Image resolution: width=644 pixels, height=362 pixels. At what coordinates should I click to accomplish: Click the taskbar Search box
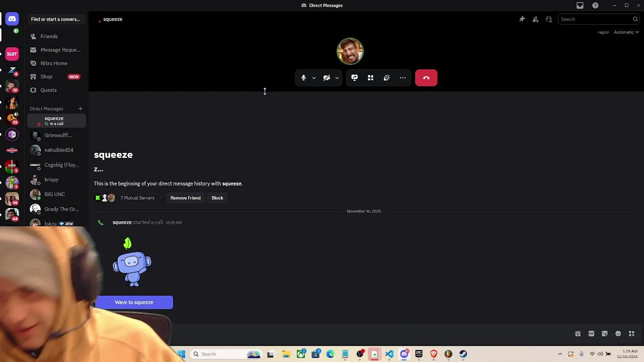tap(225, 354)
